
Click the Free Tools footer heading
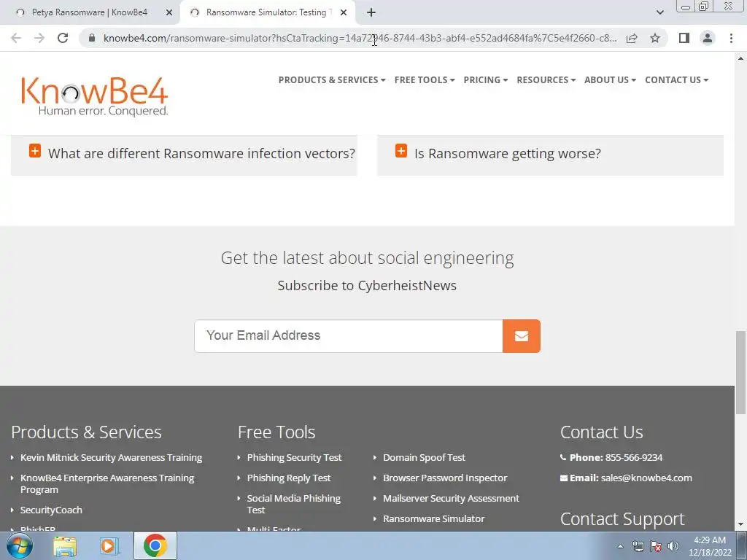tap(276, 432)
